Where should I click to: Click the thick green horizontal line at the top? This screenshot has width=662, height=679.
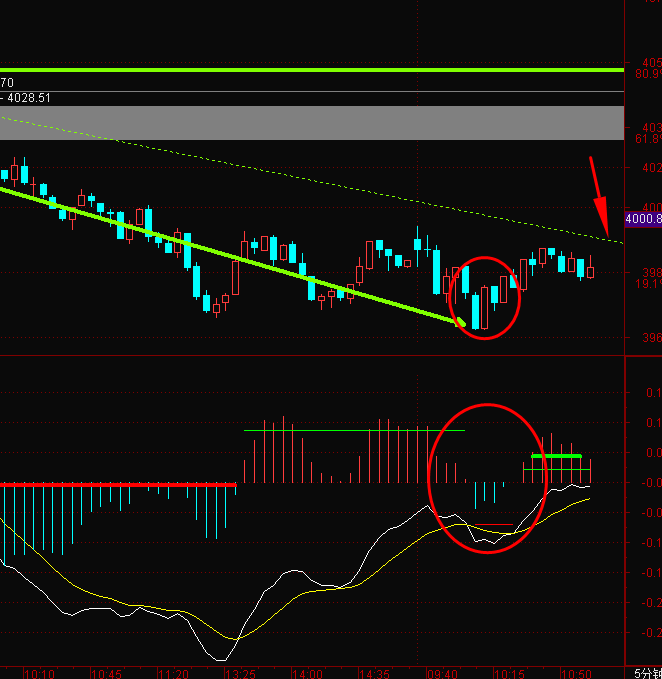(312, 70)
